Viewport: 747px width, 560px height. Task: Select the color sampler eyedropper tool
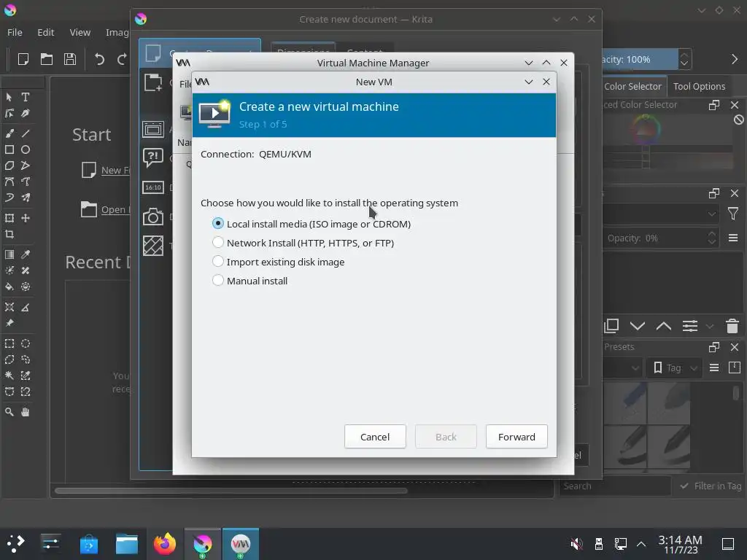(x=26, y=254)
